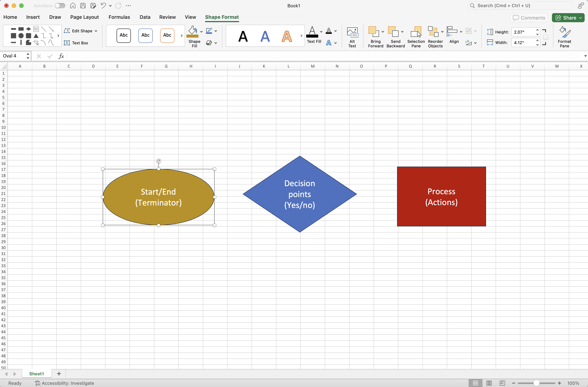The image size is (588, 387).
Task: Expand the Edit Shape dropdown
Action: [96, 31]
